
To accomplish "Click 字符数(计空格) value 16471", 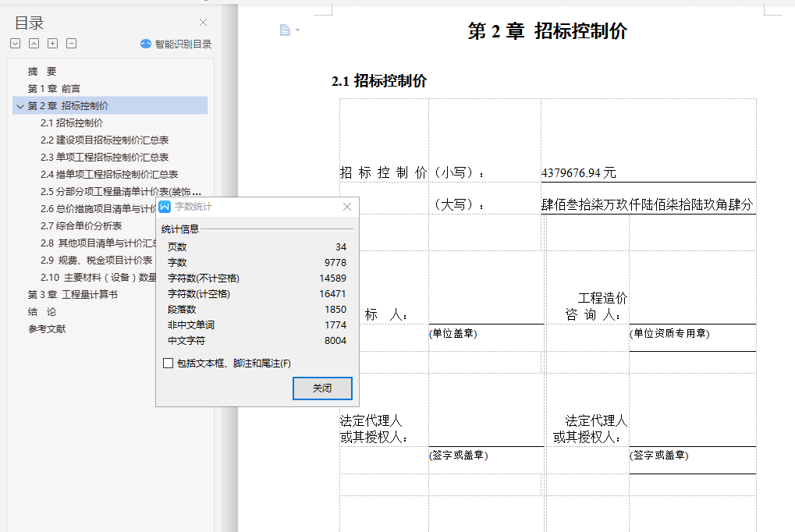I will [x=332, y=294].
